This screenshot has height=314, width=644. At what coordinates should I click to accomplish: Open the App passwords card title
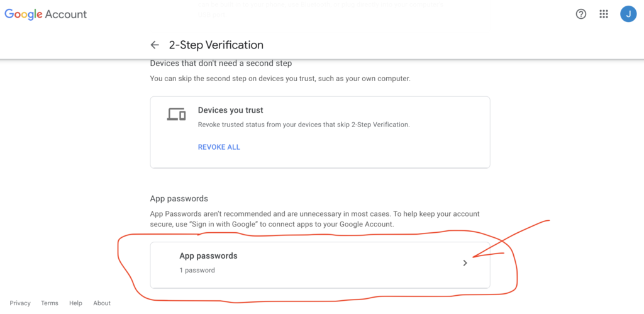(208, 256)
